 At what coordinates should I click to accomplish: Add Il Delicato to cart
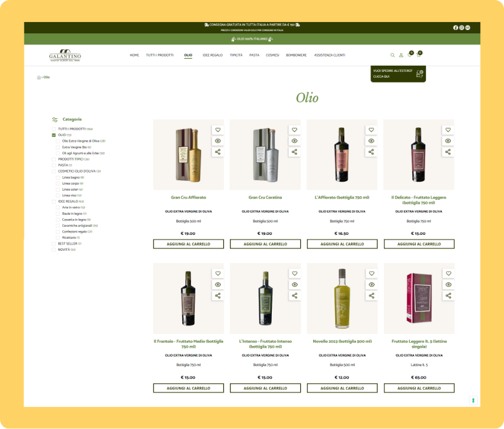point(419,244)
